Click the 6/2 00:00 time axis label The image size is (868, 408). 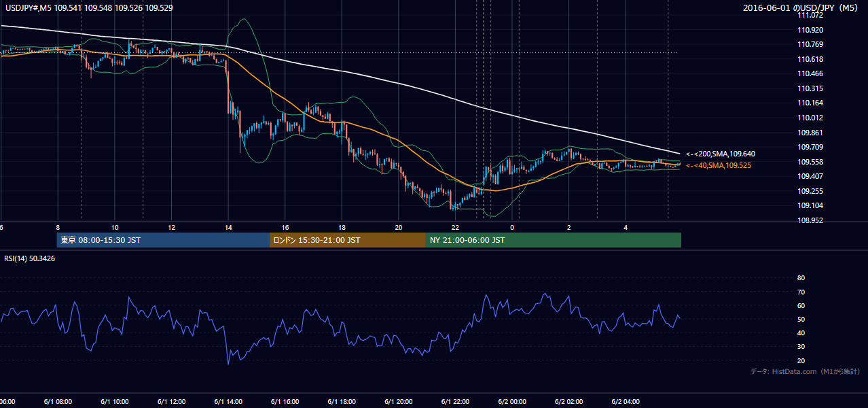512,402
